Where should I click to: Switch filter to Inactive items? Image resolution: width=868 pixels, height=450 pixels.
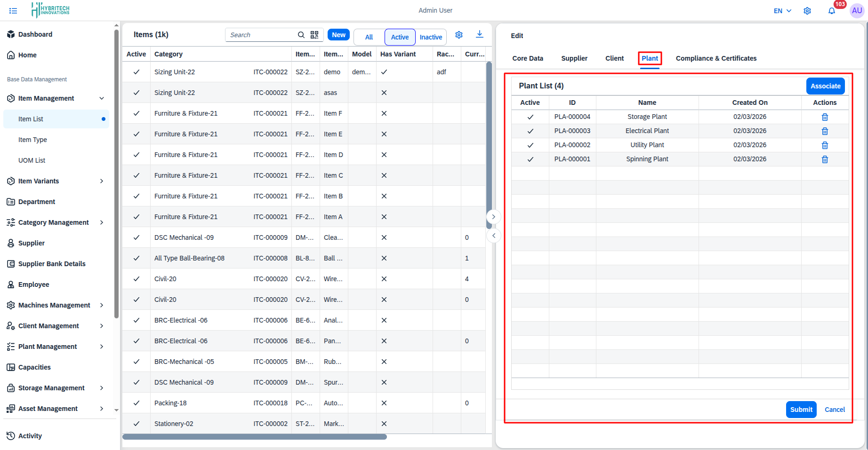[x=431, y=37]
